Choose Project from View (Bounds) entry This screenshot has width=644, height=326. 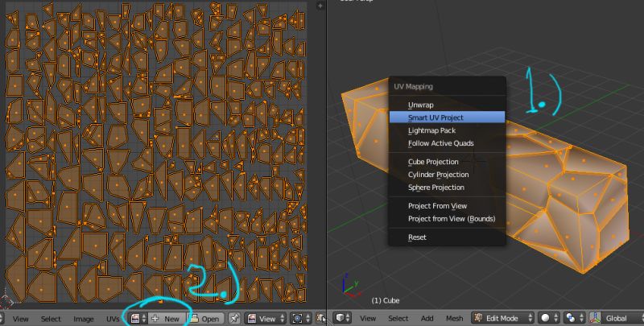[447, 219]
